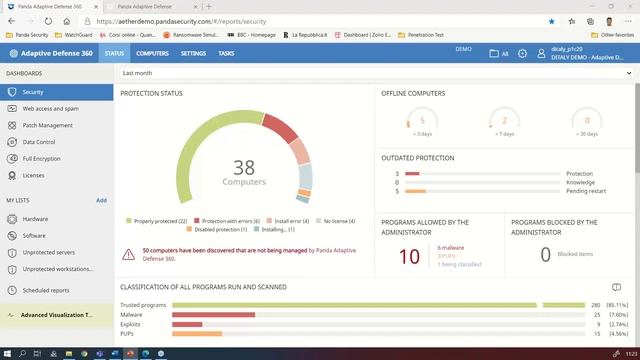Open the settings gear in header
The width and height of the screenshot is (640, 360).
(522, 53)
